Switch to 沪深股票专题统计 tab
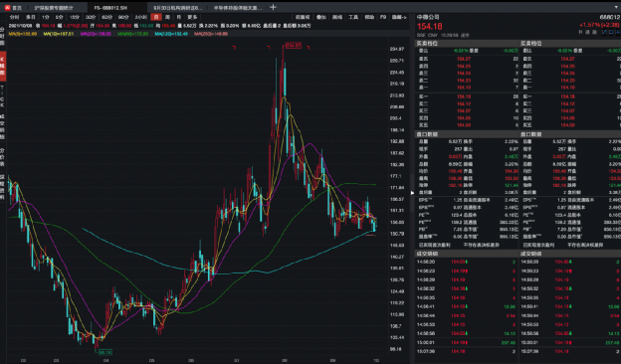 (x=54, y=8)
